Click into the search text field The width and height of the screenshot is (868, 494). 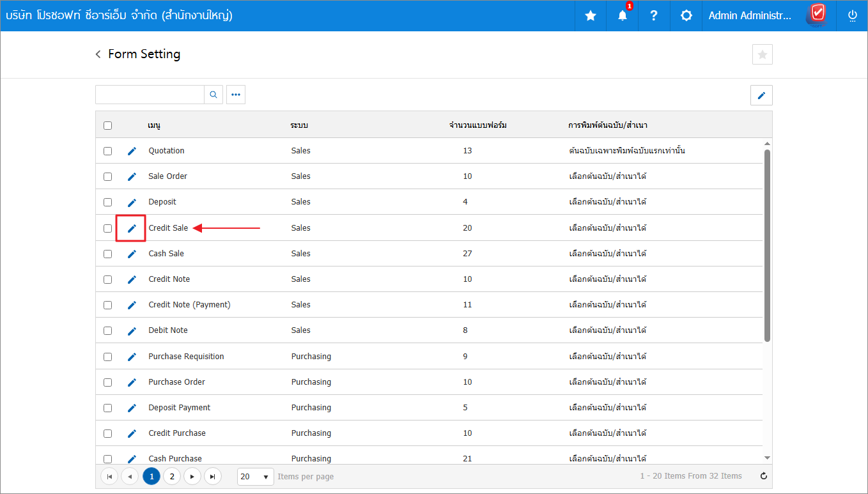click(x=150, y=95)
